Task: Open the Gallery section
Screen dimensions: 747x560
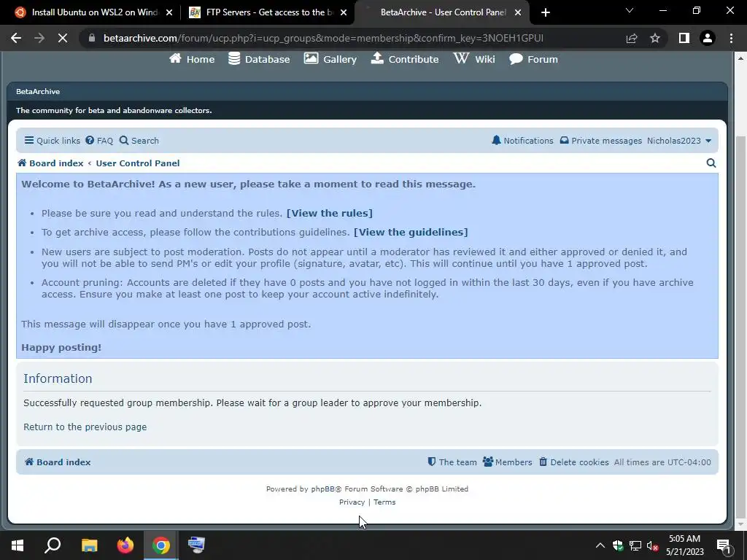Action: [330, 59]
